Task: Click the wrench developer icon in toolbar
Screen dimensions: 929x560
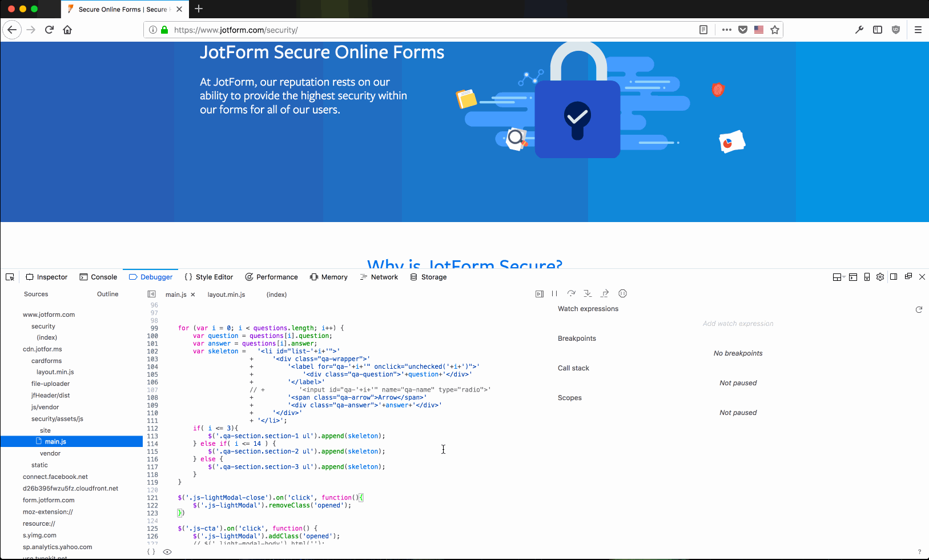Action: pyautogui.click(x=859, y=30)
